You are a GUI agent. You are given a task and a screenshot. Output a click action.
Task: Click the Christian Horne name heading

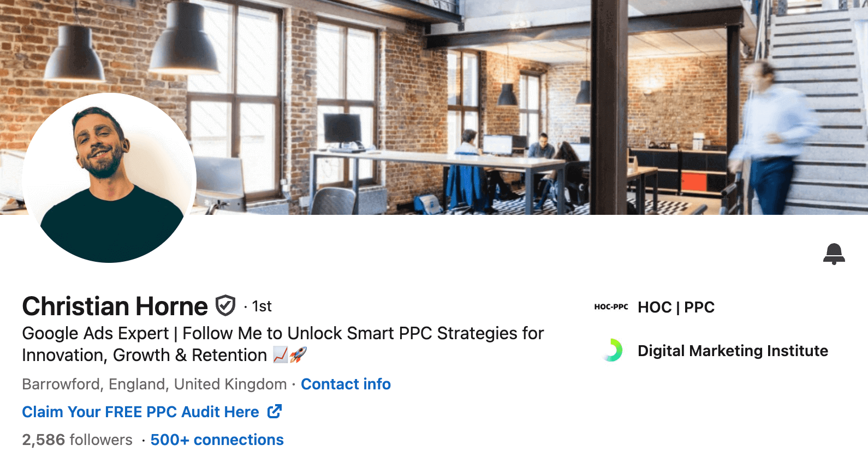coord(115,306)
